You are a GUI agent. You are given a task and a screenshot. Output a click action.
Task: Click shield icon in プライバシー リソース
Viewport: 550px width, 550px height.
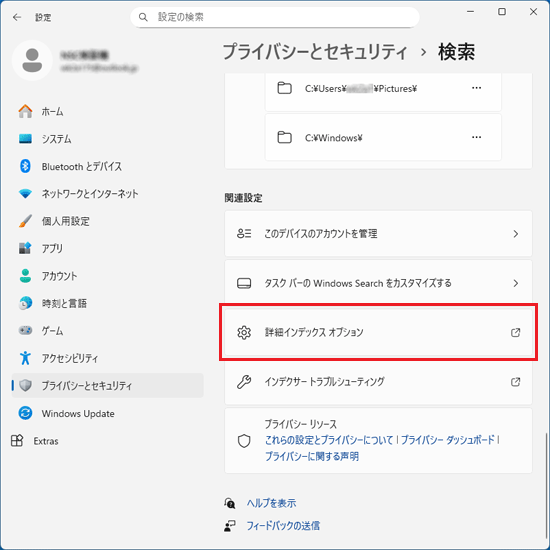click(x=244, y=441)
